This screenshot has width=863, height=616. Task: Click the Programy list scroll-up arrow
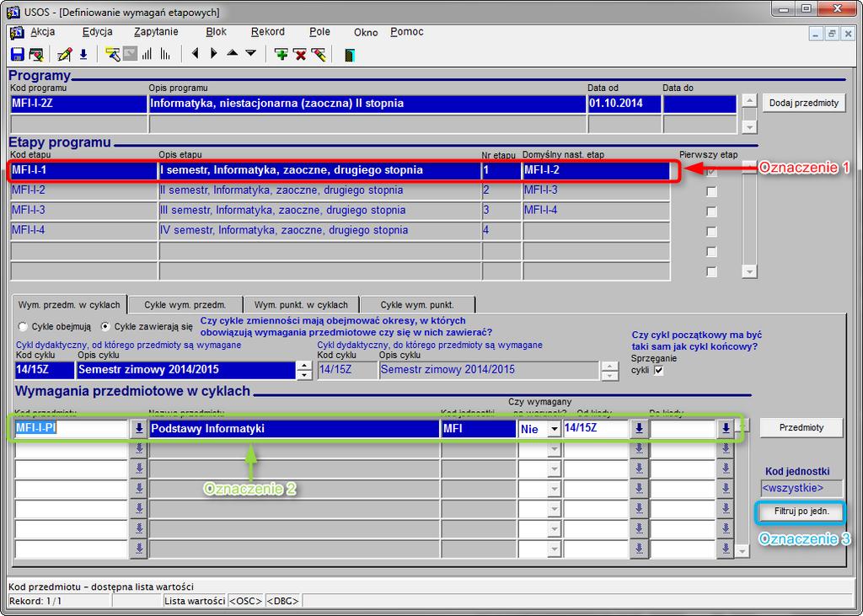point(749,101)
